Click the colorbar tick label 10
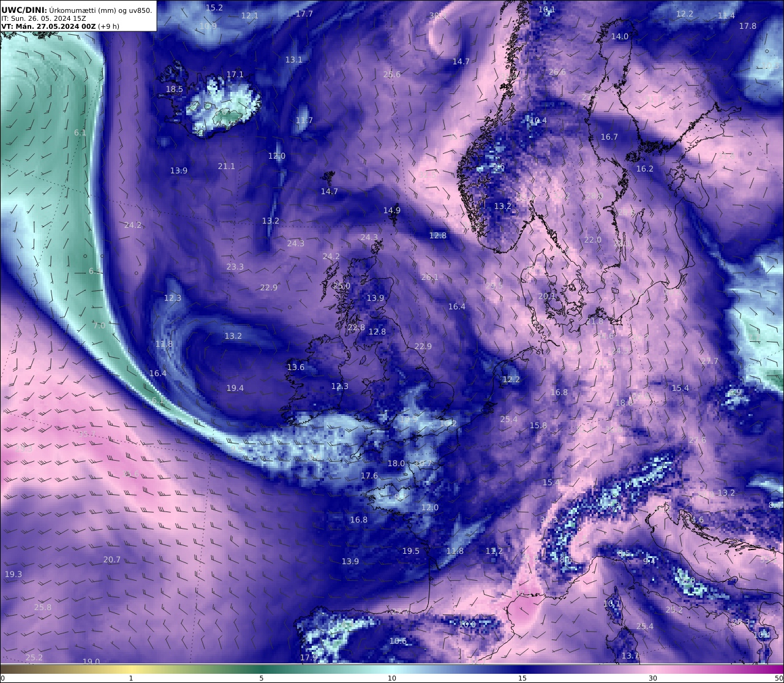Image resolution: width=784 pixels, height=683 pixels. click(x=392, y=678)
